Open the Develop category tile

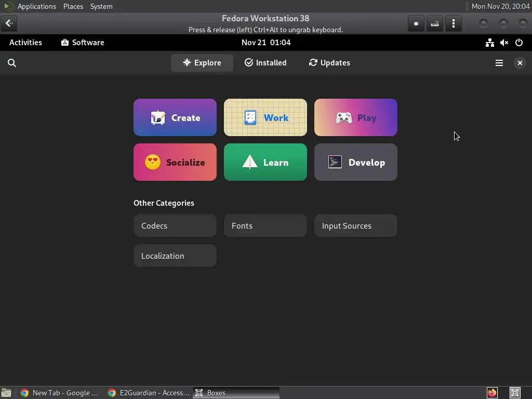(355, 162)
